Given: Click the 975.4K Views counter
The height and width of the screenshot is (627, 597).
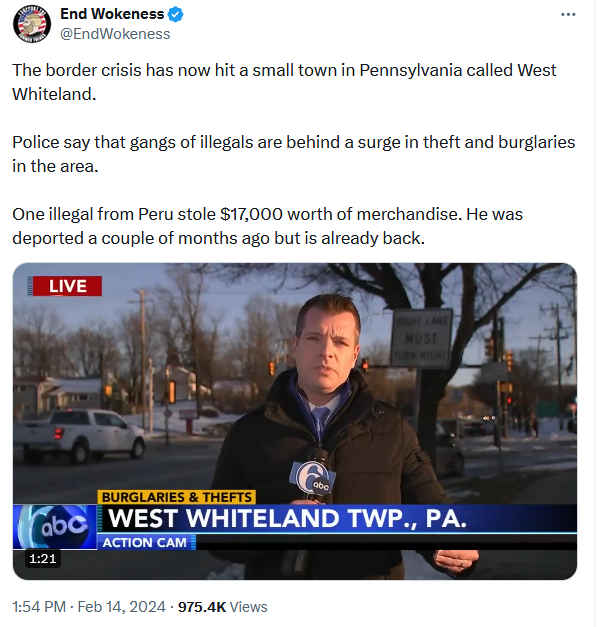Looking at the screenshot, I should tap(222, 607).
